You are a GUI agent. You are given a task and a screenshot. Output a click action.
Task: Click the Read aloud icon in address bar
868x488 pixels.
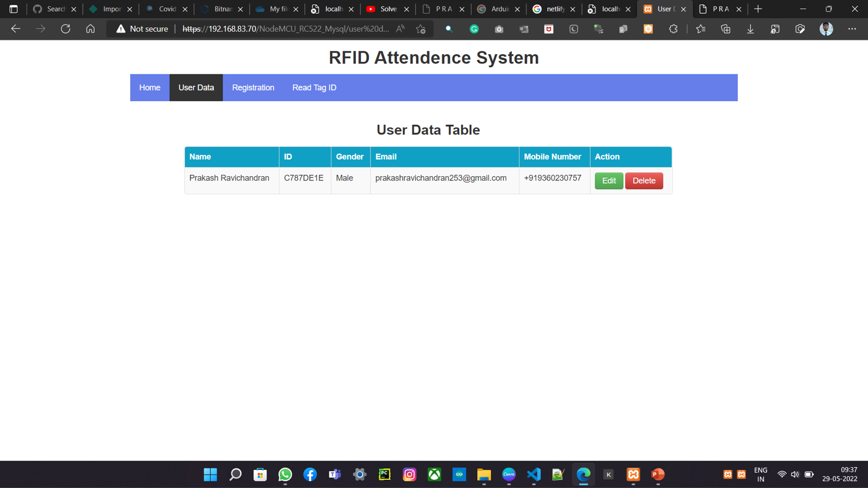(401, 29)
